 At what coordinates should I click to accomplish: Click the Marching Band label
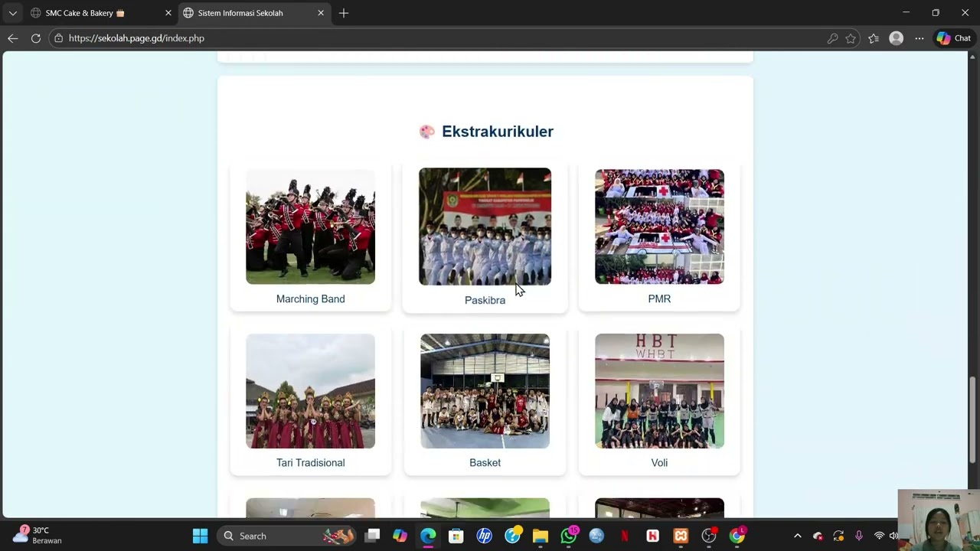pyautogui.click(x=310, y=299)
